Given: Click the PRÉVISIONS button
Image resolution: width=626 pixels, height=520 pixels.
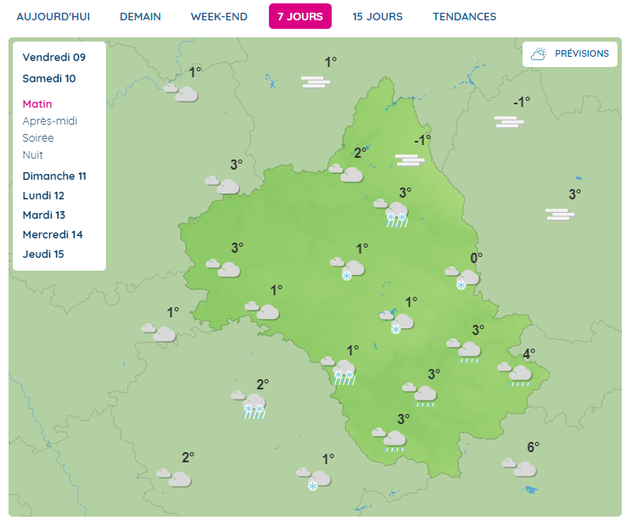Looking at the screenshot, I should 570,54.
